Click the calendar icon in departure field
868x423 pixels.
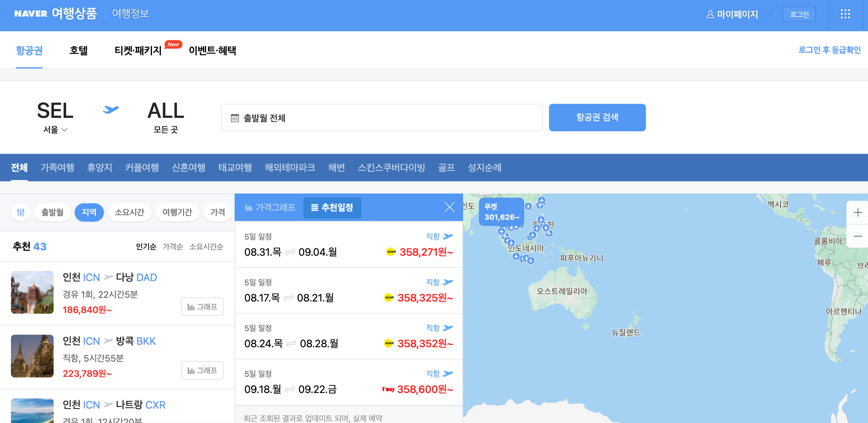coord(235,118)
